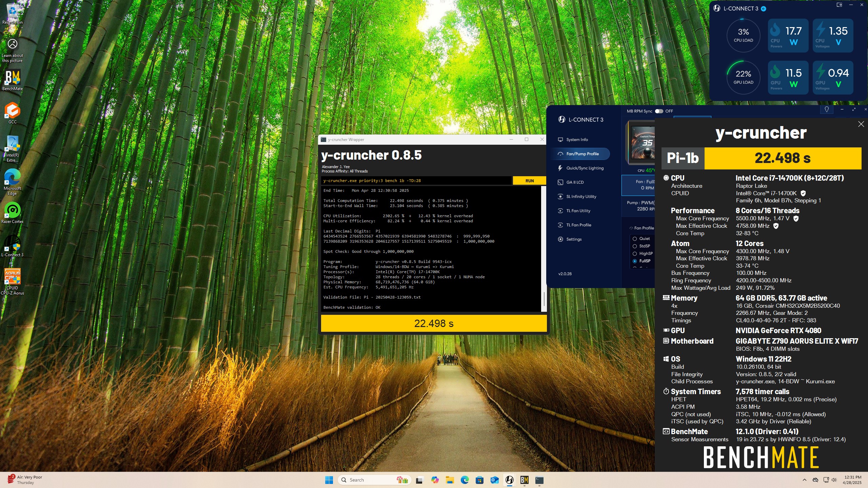
Task: Click the NVIDIA GeForce RTX 4080 text
Action: click(x=778, y=331)
